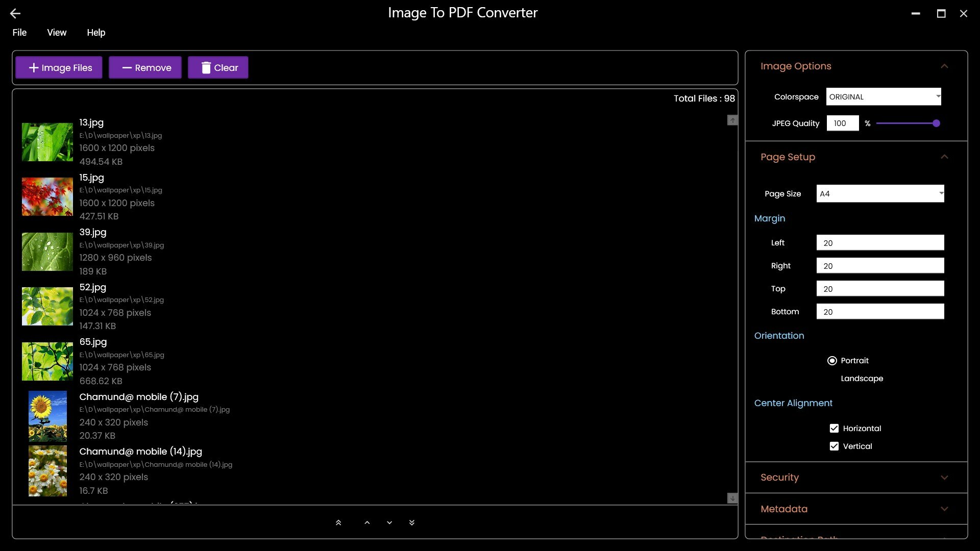The width and height of the screenshot is (980, 551).
Task: Open the Help menu
Action: pyautogui.click(x=96, y=33)
